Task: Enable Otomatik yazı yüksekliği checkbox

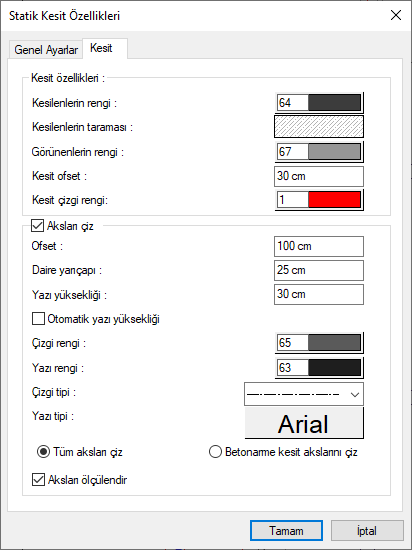Action: click(38, 319)
